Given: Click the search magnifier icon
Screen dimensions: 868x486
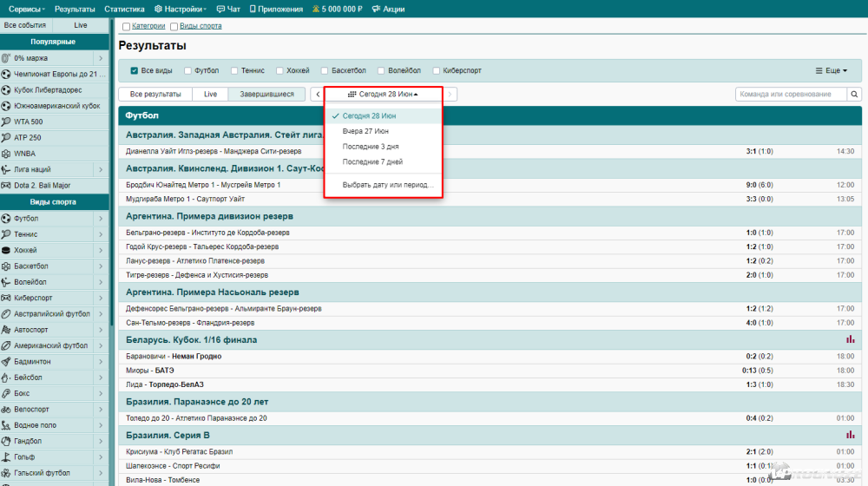Looking at the screenshot, I should (x=855, y=95).
